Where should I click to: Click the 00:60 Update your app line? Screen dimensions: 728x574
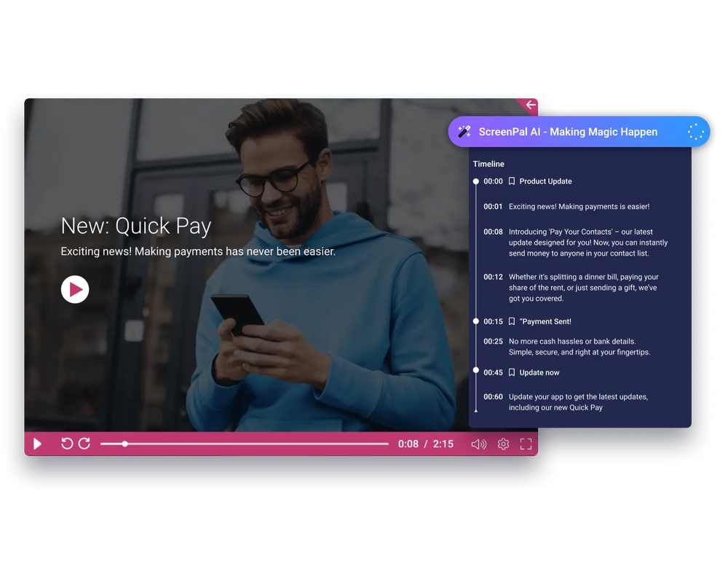click(x=577, y=402)
